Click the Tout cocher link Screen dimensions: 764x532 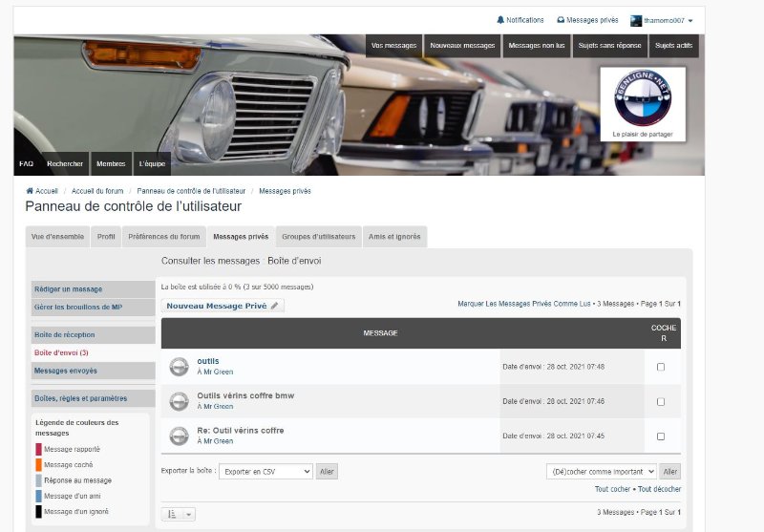coord(612,489)
